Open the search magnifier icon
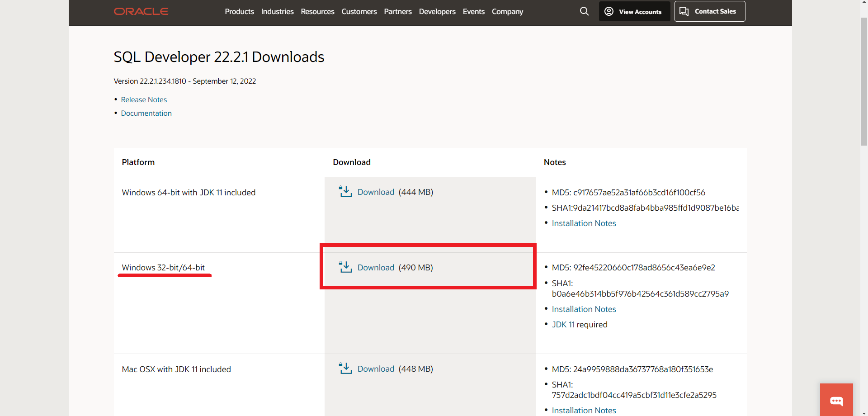 point(584,11)
